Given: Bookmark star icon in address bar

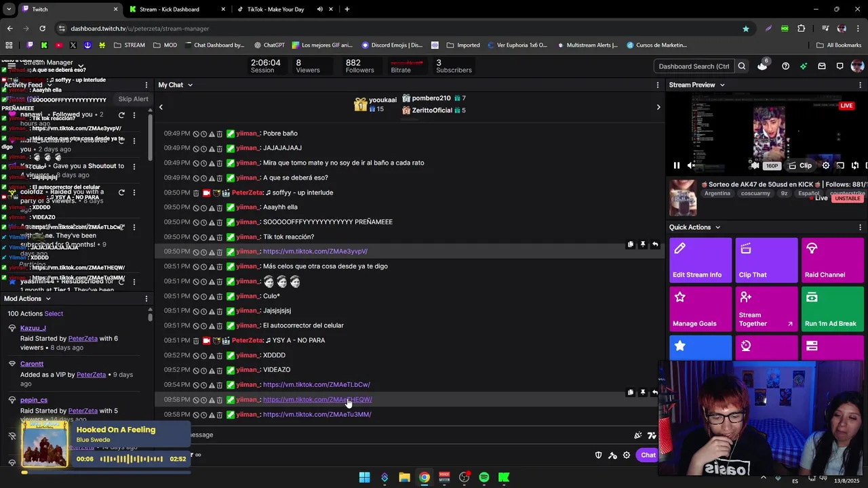Looking at the screenshot, I should pos(746,28).
